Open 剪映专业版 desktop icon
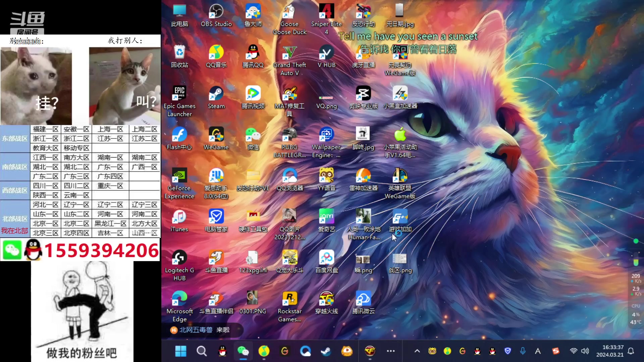The height and width of the screenshot is (362, 644). [363, 98]
